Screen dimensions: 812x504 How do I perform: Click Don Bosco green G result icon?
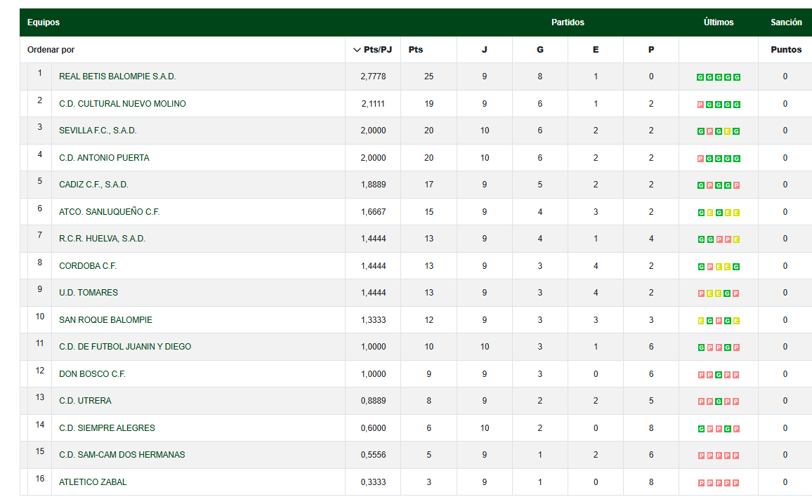click(719, 375)
